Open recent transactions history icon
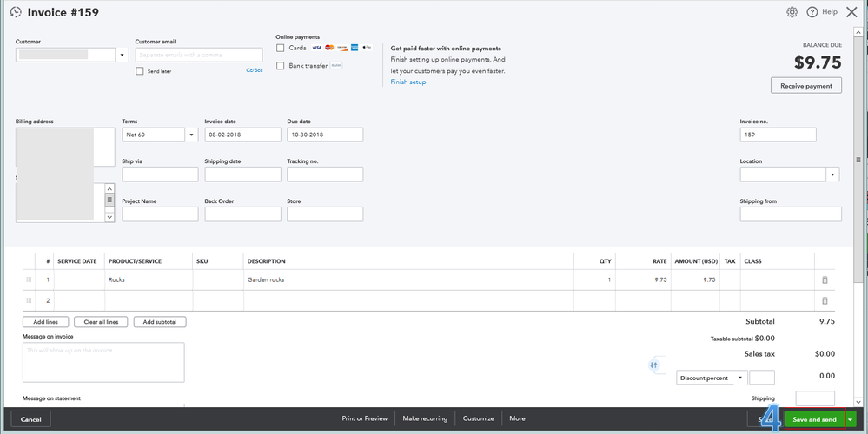This screenshot has width=868, height=434. [16, 12]
